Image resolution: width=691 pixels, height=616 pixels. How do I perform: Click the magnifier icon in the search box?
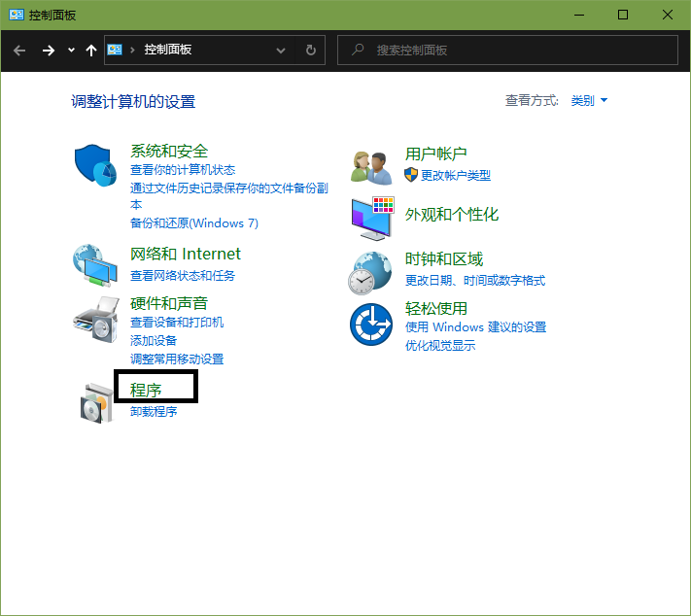click(358, 50)
